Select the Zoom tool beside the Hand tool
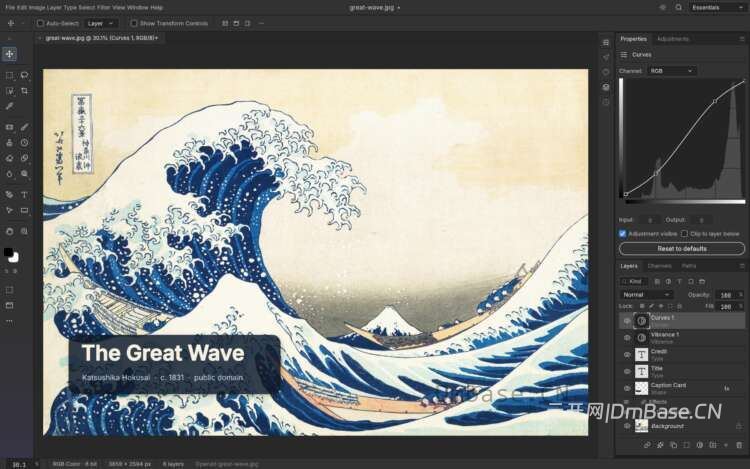 [x=24, y=231]
